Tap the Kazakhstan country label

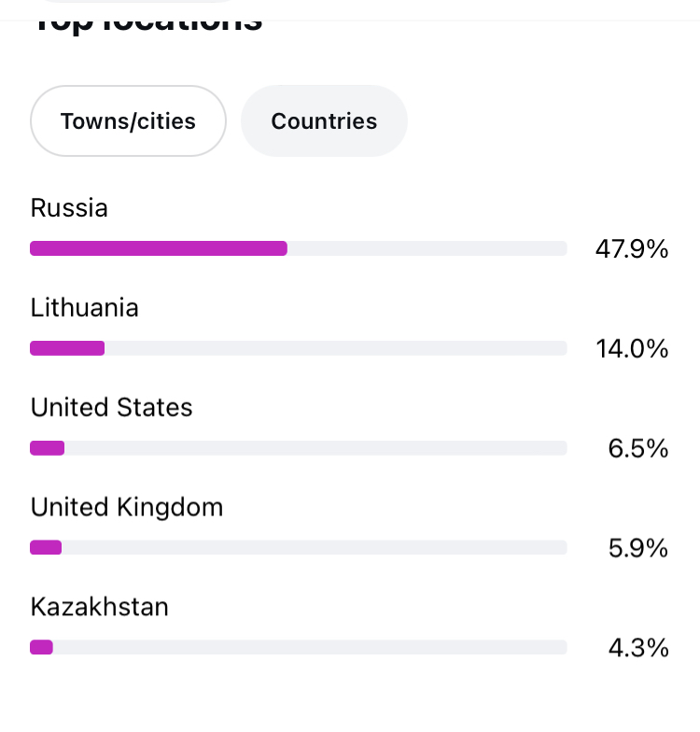click(99, 607)
